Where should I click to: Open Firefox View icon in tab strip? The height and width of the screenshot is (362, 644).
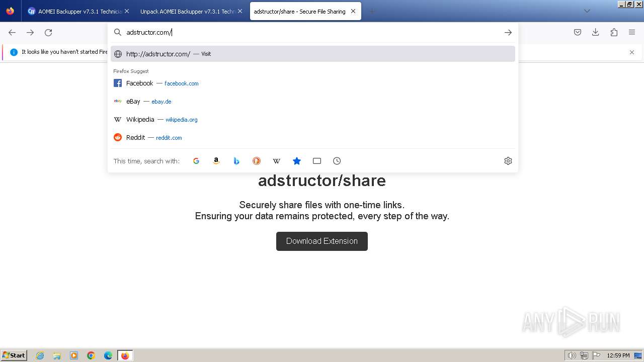(10, 11)
